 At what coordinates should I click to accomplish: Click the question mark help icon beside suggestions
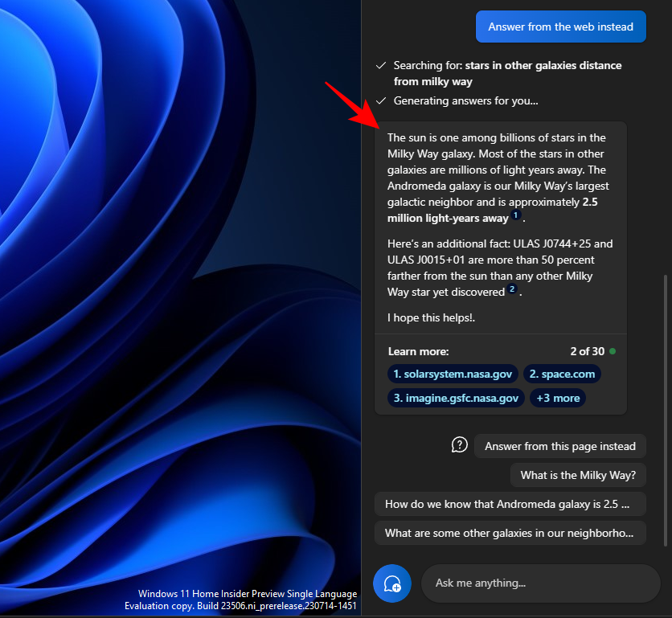tap(460, 445)
